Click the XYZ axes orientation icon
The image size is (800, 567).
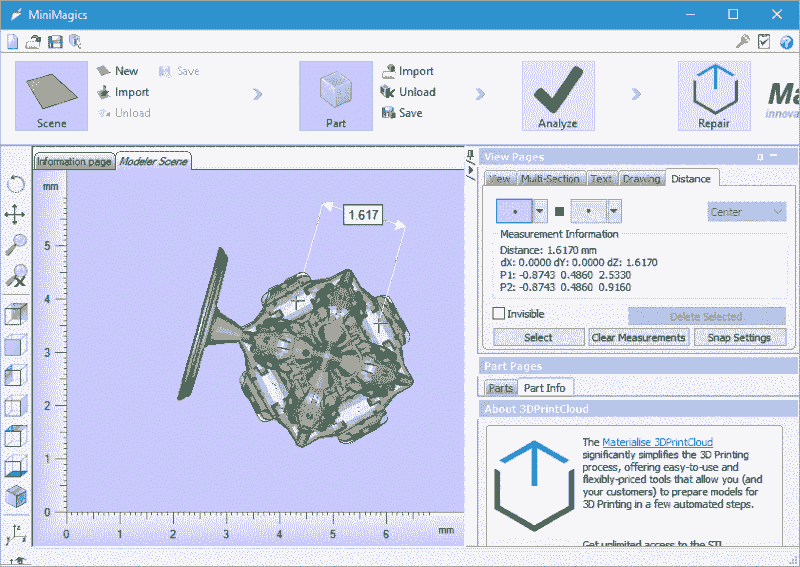[16, 534]
